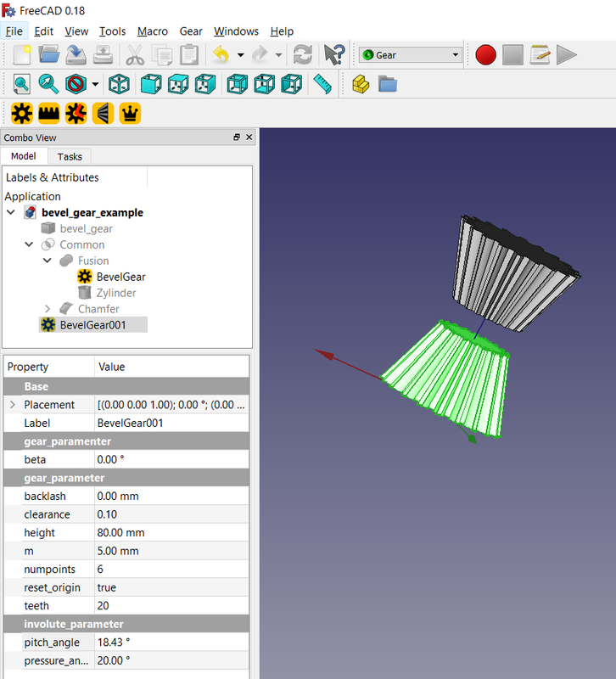Screen dimensions: 616x679
Task: Set view to front cube
Action: [151, 84]
